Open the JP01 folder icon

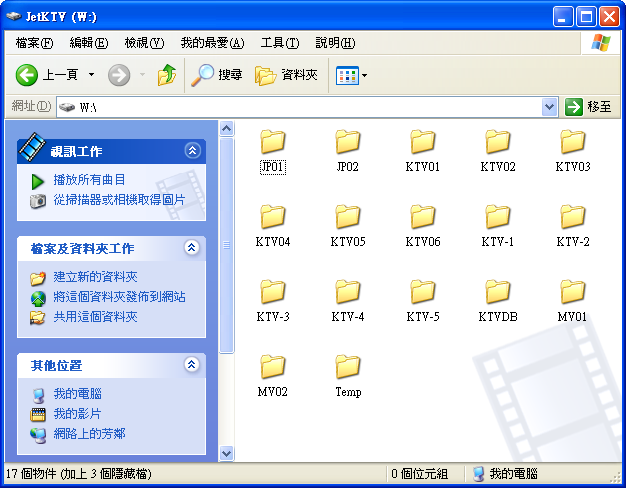(x=273, y=142)
